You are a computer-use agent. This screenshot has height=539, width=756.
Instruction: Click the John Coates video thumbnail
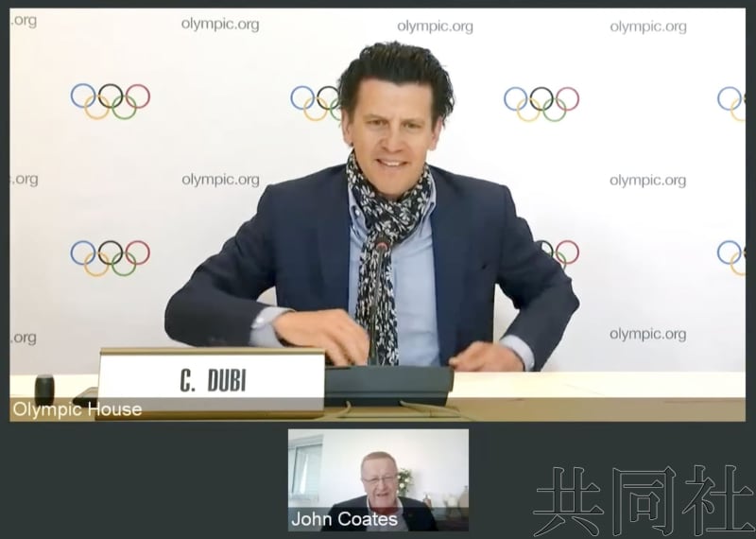click(x=378, y=480)
